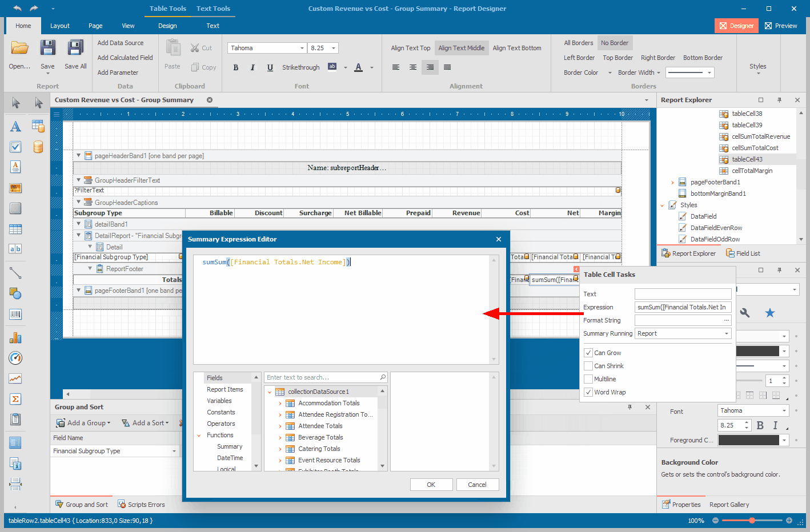Toggle right horizontal alignment in ribbon
This screenshot has height=532, width=810.
[x=430, y=67]
